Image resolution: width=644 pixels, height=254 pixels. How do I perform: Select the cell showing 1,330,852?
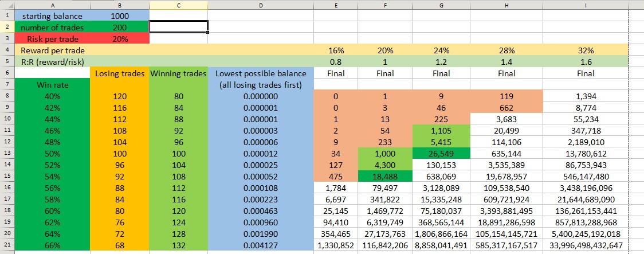(x=336, y=245)
